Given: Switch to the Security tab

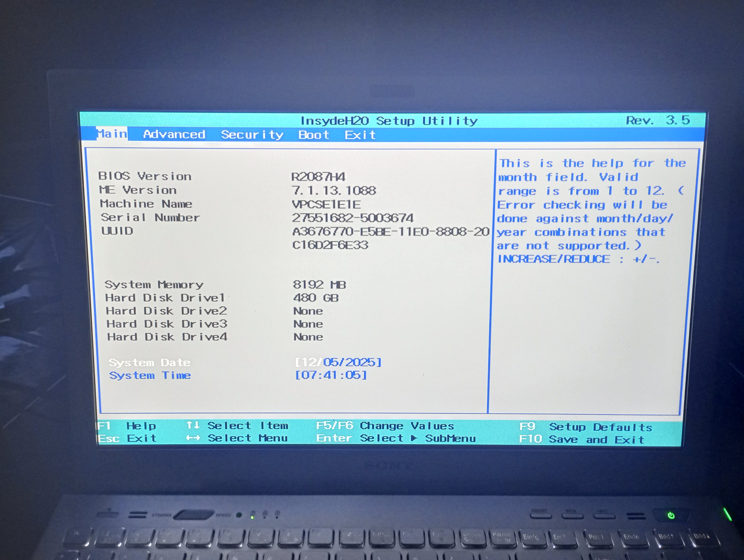Looking at the screenshot, I should [252, 135].
